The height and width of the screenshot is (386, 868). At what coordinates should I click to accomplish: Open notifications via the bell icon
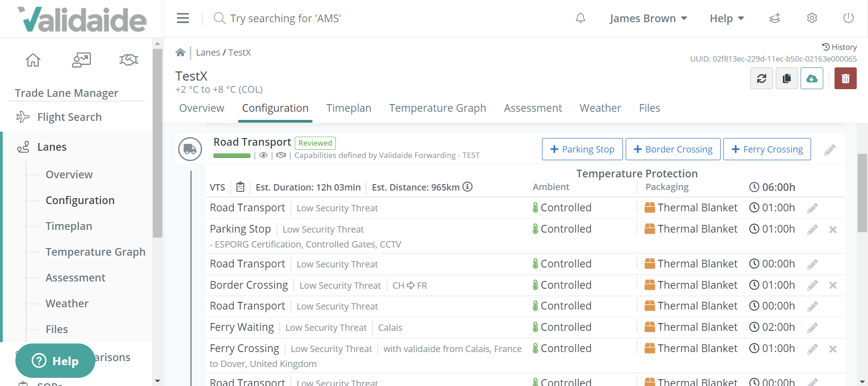(580, 18)
